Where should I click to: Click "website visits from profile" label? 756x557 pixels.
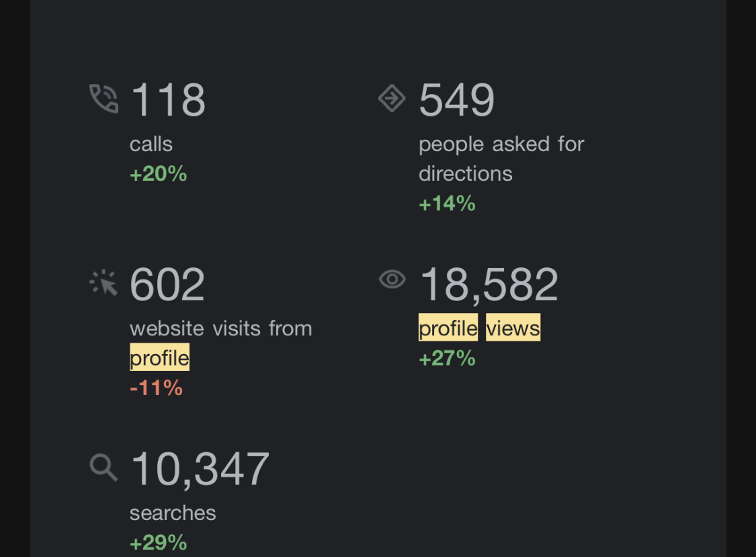point(220,343)
